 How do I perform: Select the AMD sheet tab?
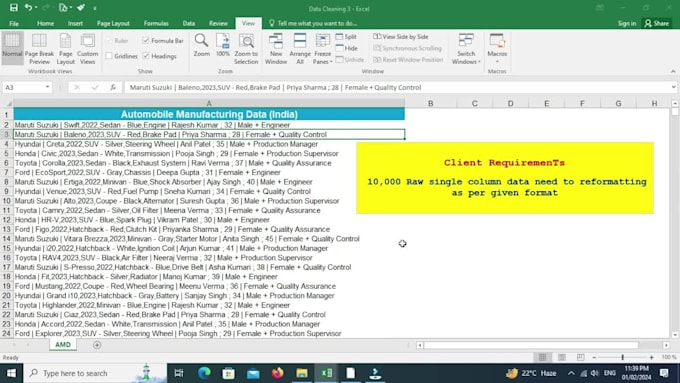(63, 345)
